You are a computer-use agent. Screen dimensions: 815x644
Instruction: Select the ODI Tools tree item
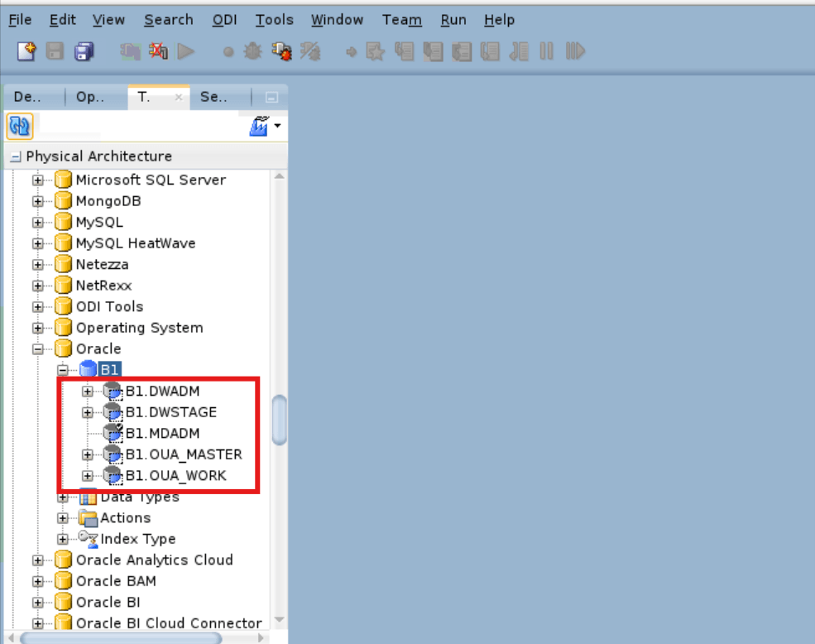(x=110, y=306)
